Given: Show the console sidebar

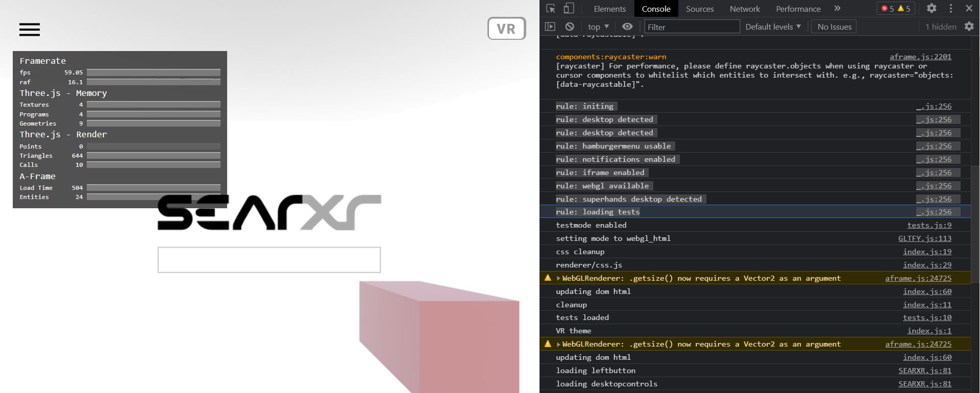Looking at the screenshot, I should pyautogui.click(x=550, y=27).
